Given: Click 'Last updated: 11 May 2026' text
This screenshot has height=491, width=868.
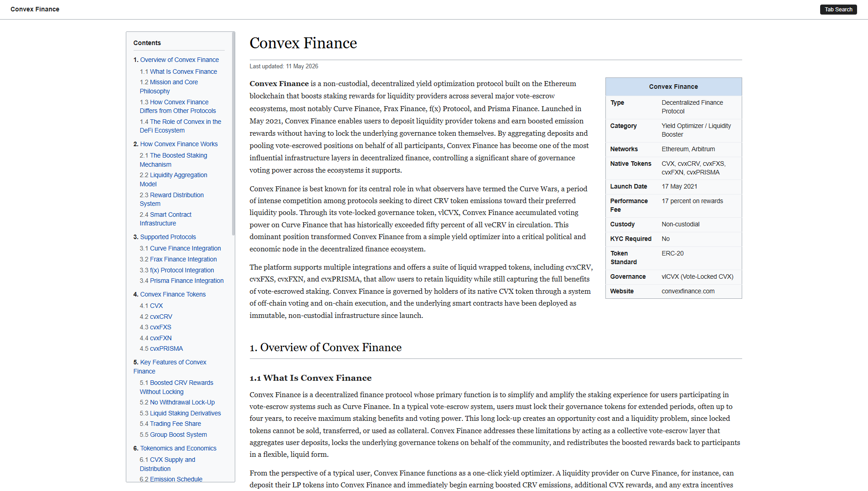Looking at the screenshot, I should pyautogui.click(x=284, y=66).
